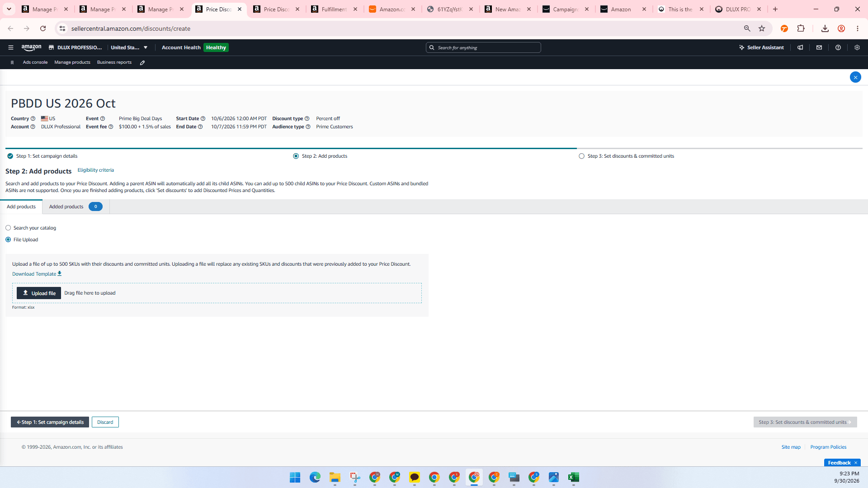Open the Chrome downloads icon
Viewport: 868px width, 488px height.
coord(825,28)
